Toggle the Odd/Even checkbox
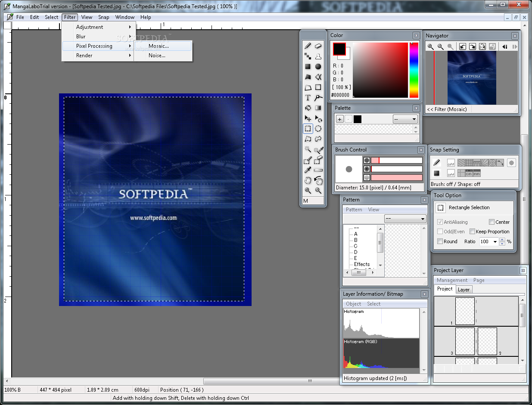The image size is (532, 405). [440, 232]
